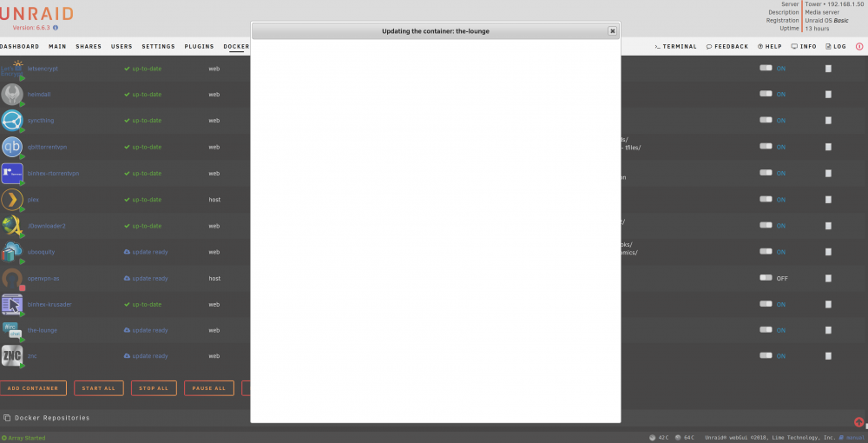Viewport: 868px width, 443px height.
Task: Open the system Log
Action: [x=836, y=47]
